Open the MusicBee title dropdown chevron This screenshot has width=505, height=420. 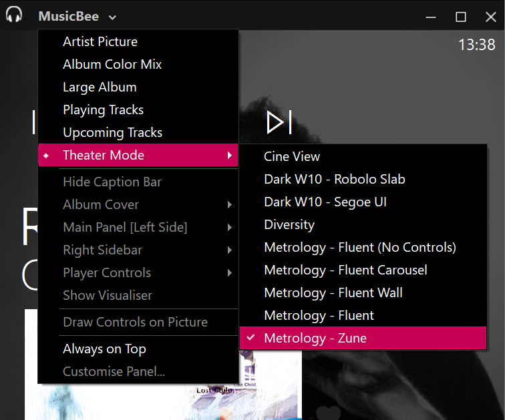112,17
